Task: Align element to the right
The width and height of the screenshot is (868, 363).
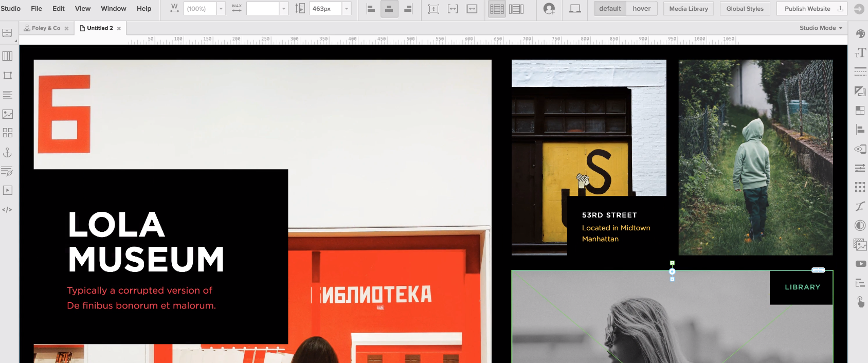Action: [408, 9]
